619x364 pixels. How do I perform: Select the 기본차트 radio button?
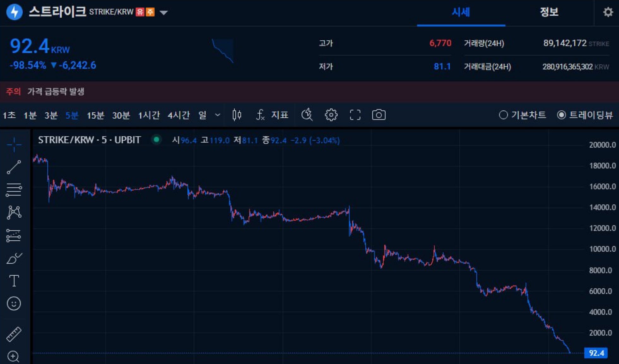click(504, 115)
